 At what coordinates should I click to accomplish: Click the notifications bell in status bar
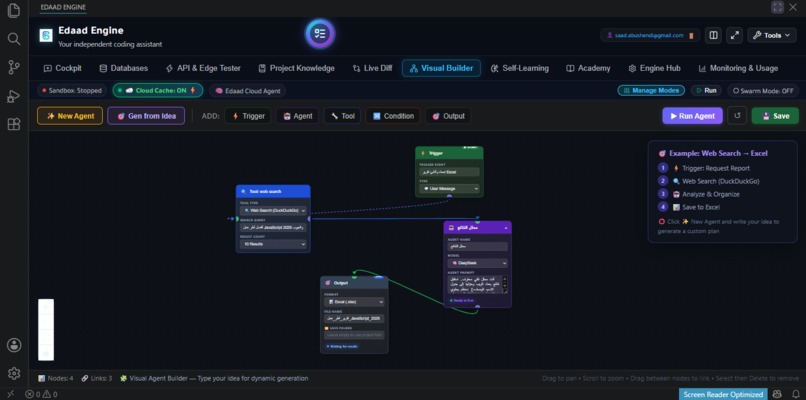tap(796, 394)
